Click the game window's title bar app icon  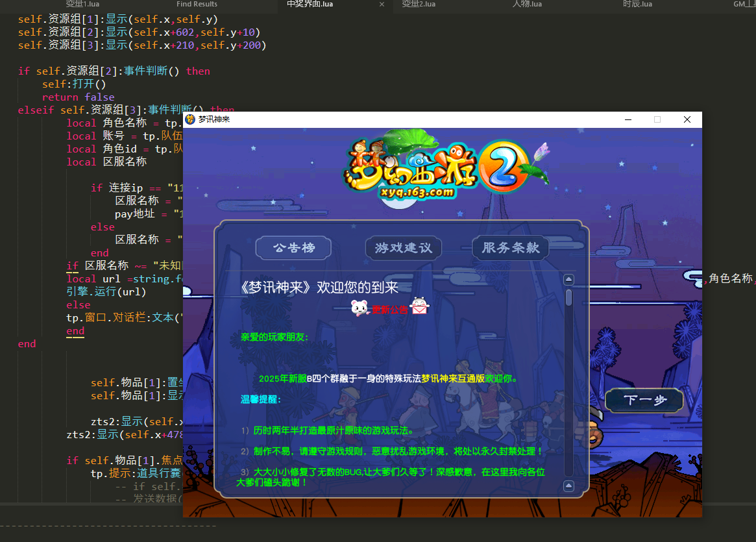point(190,119)
